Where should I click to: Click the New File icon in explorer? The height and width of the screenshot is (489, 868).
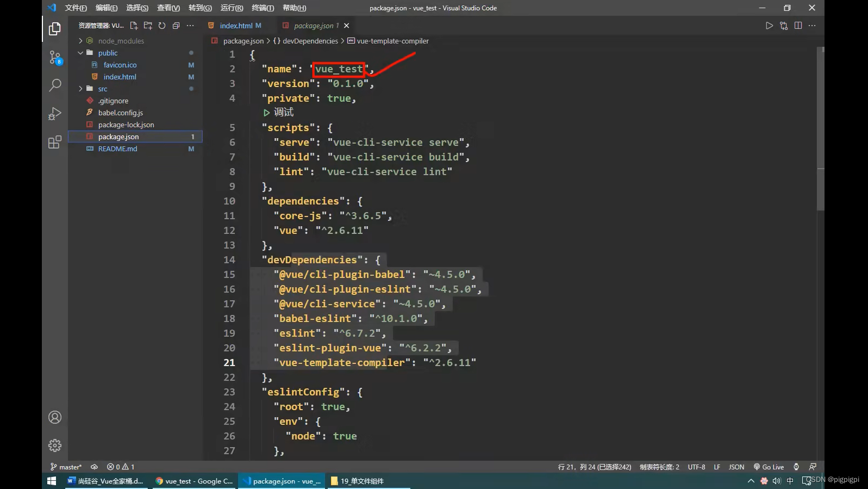coord(134,26)
